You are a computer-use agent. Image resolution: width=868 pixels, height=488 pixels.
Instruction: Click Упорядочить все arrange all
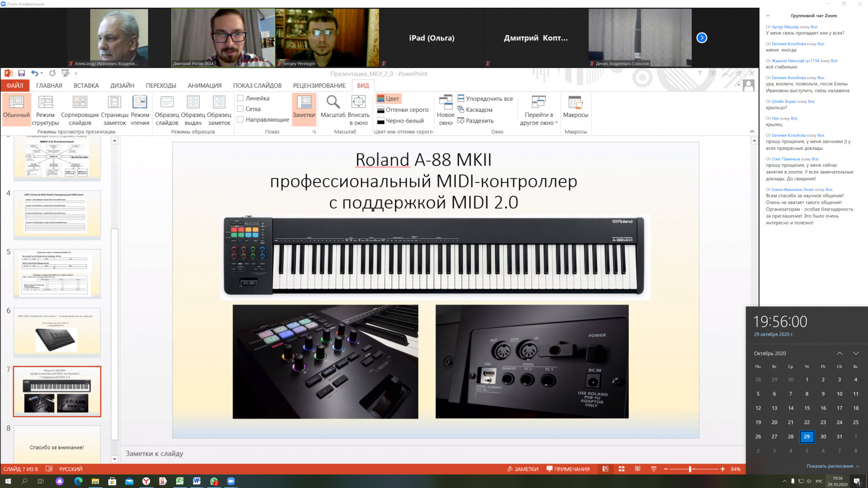pyautogui.click(x=485, y=98)
